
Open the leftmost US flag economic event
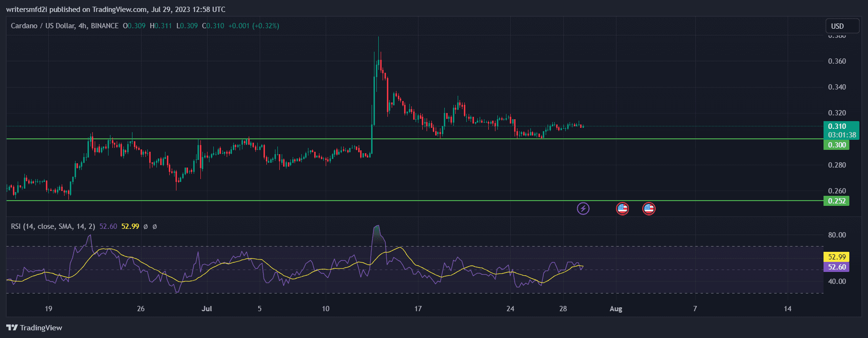click(x=622, y=209)
